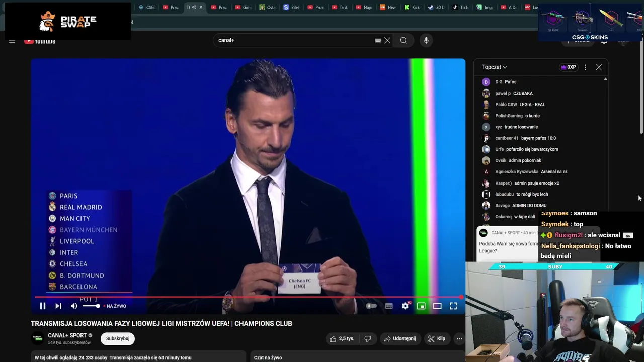Screen dimensions: 644x362
Task: Switch to the Hew browser tab
Action: (x=388, y=7)
